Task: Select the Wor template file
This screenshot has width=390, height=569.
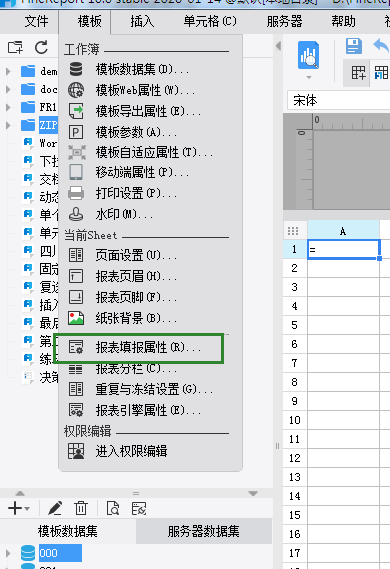Action: coord(48,143)
